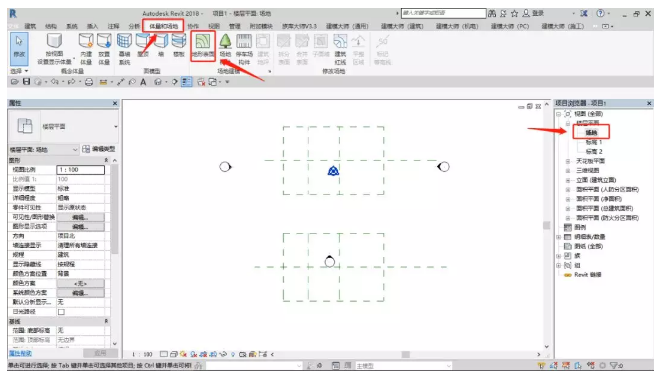The height and width of the screenshot is (376, 660).
Task: Expand the Elevations (立面 建筑立面) node
Action: tap(568, 180)
